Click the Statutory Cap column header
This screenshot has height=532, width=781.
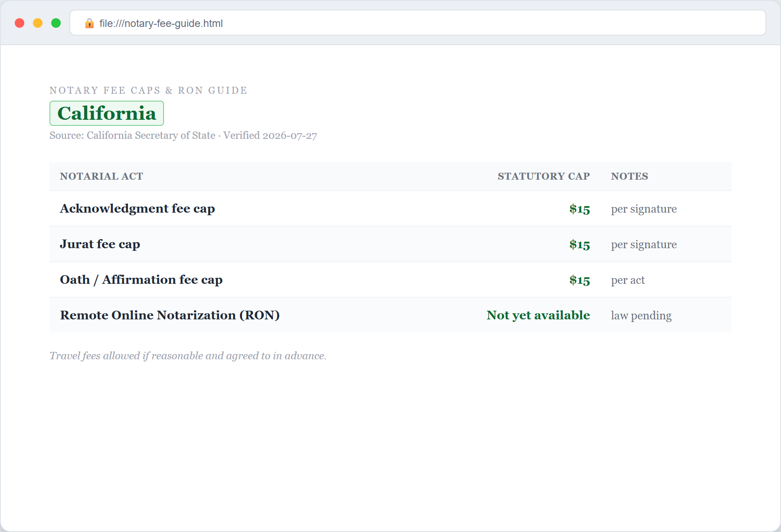(544, 176)
